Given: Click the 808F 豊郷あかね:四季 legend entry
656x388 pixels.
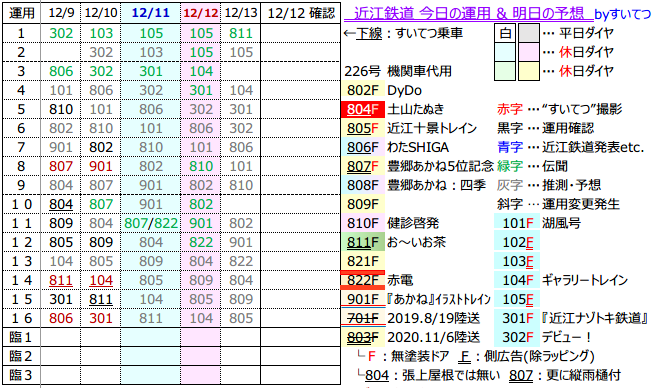Looking at the screenshot, I should click(x=415, y=185).
